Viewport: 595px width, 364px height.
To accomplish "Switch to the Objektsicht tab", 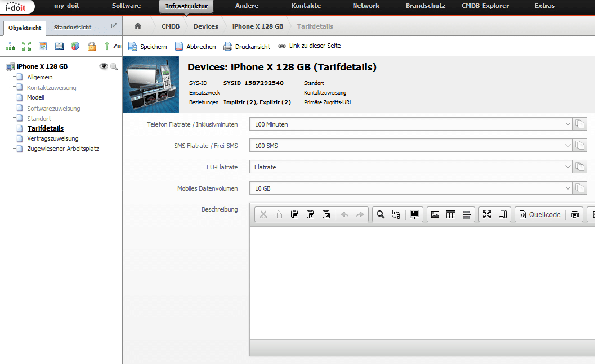I will (x=25, y=28).
